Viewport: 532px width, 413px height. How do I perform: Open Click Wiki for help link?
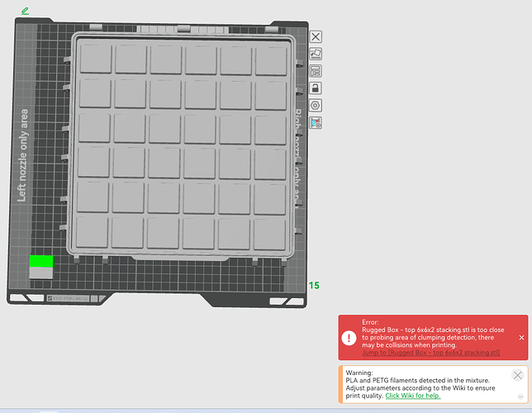coord(413,396)
